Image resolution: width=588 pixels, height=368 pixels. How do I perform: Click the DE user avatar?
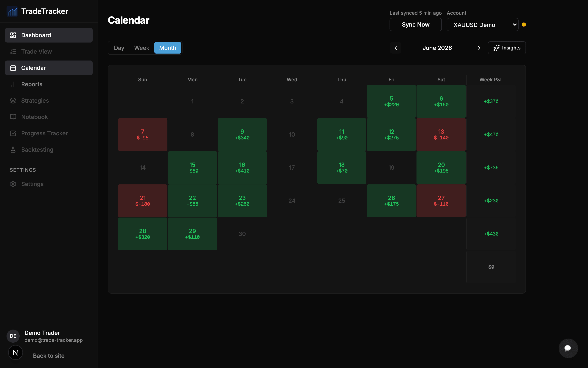click(13, 336)
